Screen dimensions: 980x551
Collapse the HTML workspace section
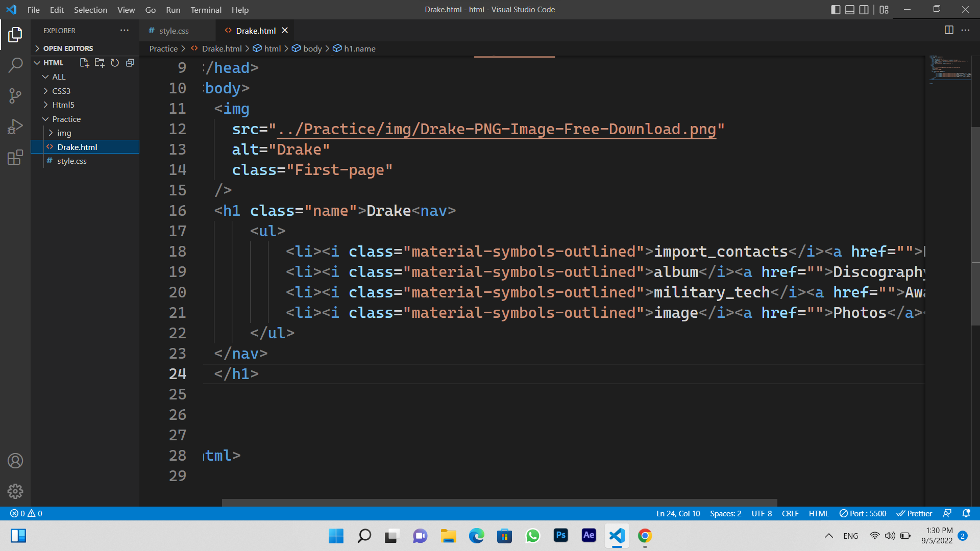click(53, 63)
